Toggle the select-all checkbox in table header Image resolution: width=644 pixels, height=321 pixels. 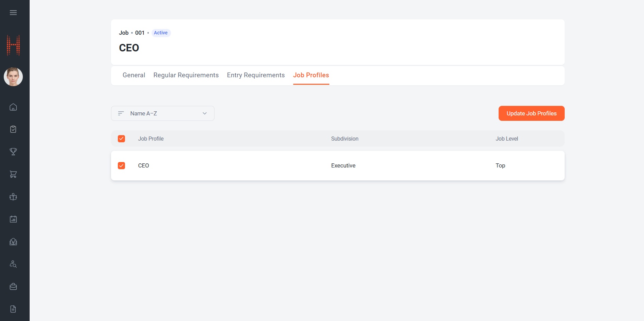[x=121, y=139]
